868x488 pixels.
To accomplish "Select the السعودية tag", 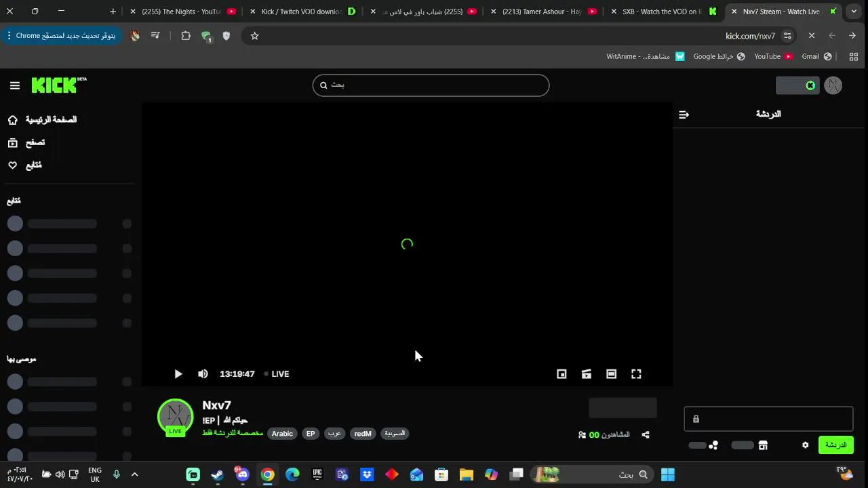I will (x=395, y=434).
